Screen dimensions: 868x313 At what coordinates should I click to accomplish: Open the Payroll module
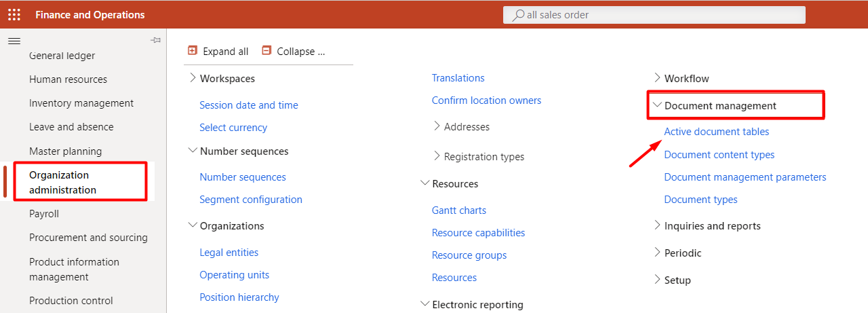(44, 214)
